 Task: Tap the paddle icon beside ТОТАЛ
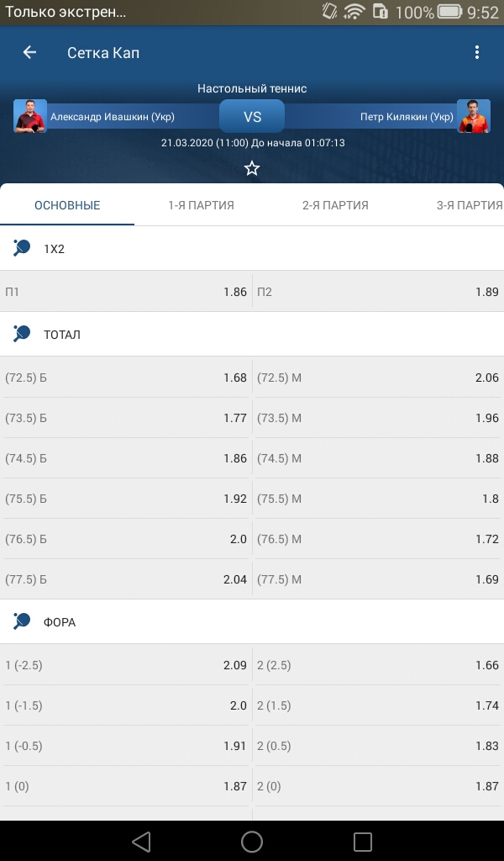[22, 334]
